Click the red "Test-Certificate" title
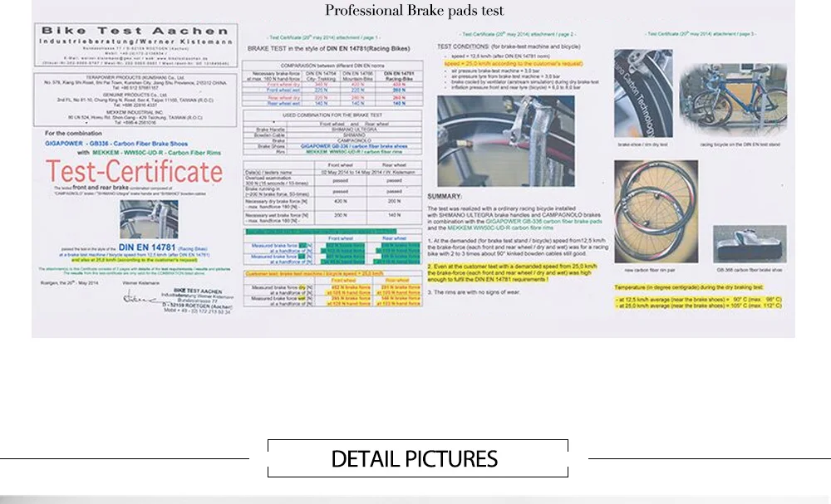831x504 pixels. [134, 172]
